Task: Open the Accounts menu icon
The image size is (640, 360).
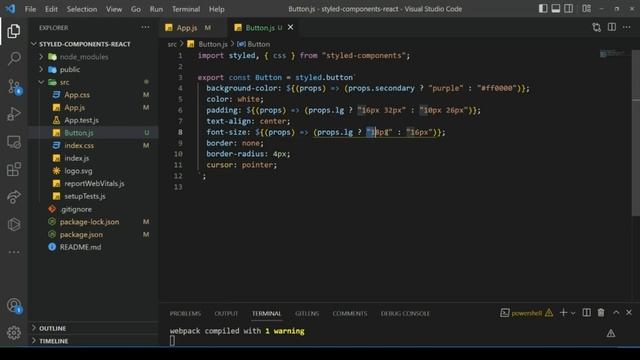Action: (13, 305)
